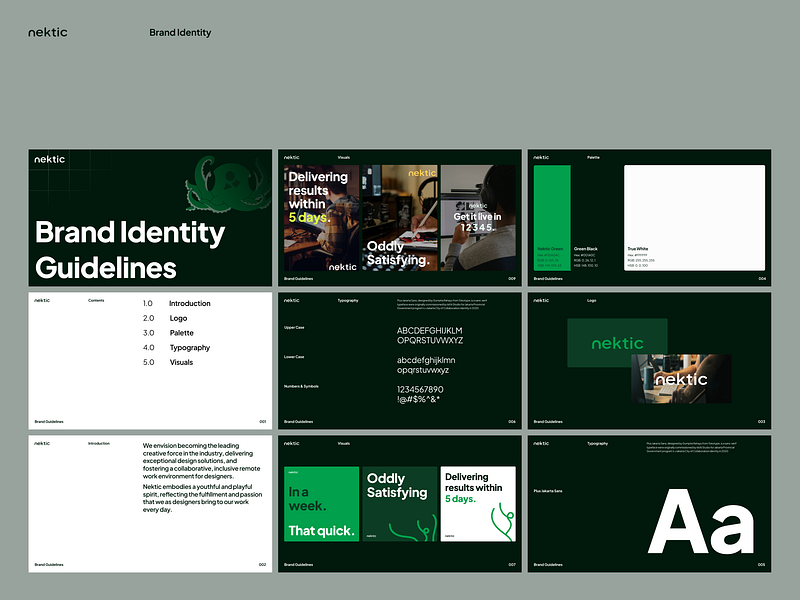Select the 3.0 Palette contents entry

coord(168,333)
